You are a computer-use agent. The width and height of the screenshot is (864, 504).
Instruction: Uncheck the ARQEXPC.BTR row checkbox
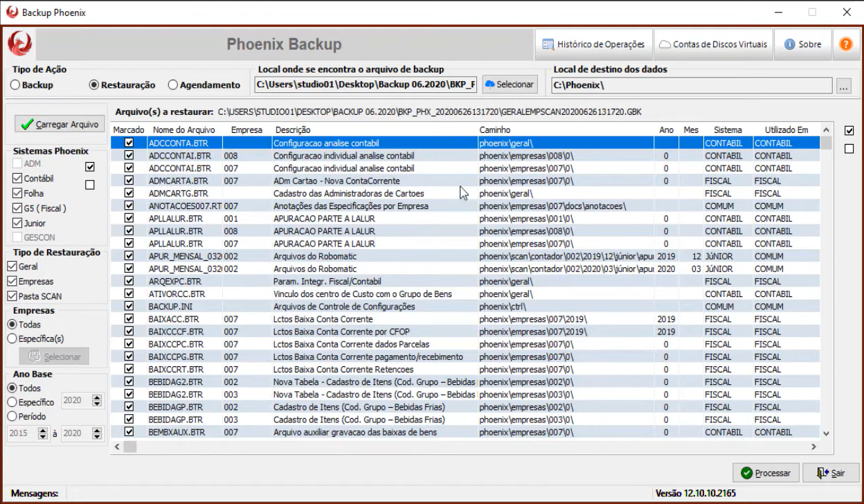129,281
